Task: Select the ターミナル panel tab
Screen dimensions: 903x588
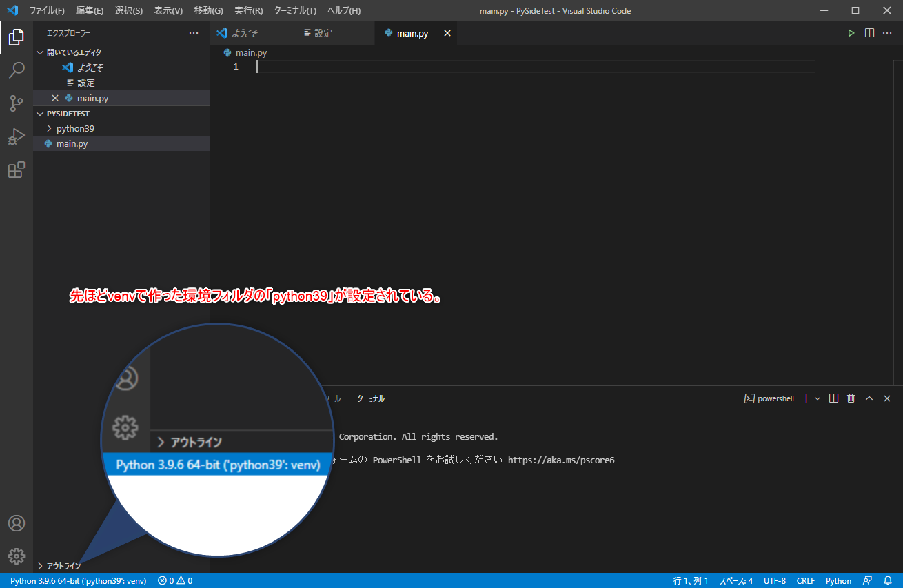Action: point(371,398)
